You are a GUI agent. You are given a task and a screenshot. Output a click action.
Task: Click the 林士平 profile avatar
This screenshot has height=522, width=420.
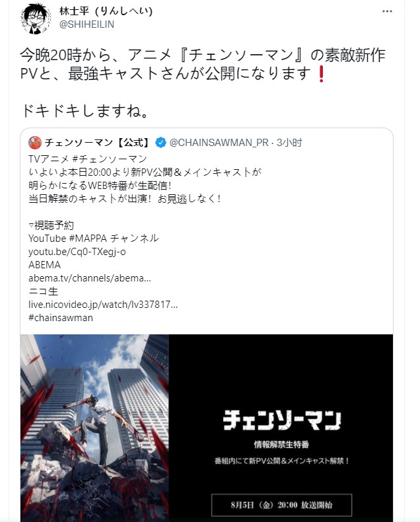(x=35, y=19)
